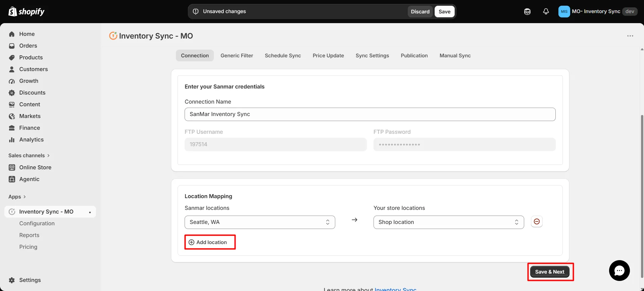Screen dimensions: 644x291
Task: Open the Sidekick assistant icon
Action: coord(527,11)
